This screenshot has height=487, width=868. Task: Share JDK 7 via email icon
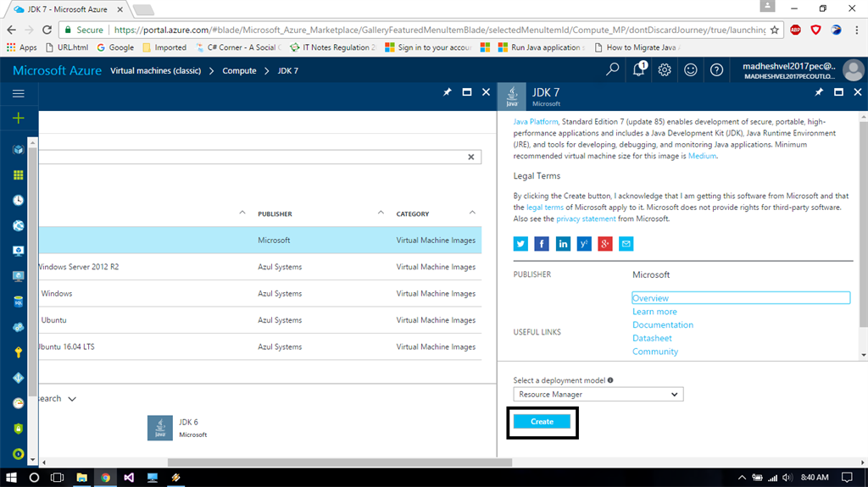(626, 244)
